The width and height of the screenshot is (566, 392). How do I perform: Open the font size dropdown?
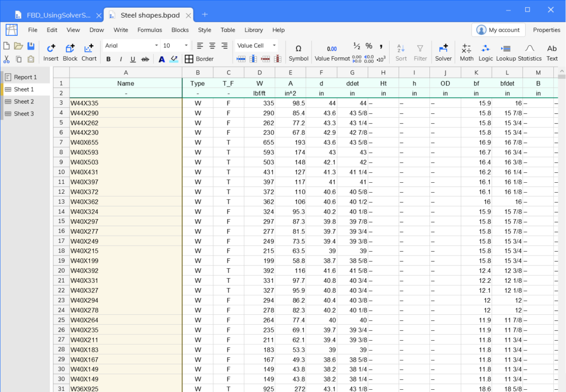click(175, 45)
